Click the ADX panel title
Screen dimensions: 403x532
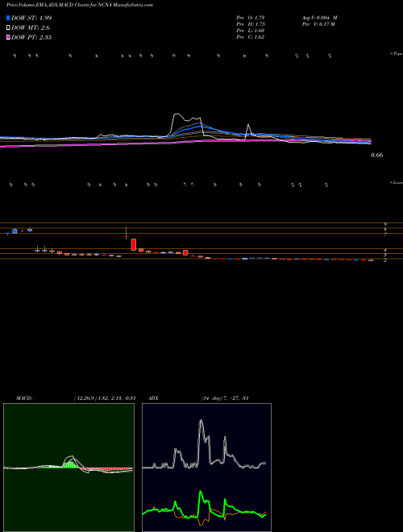click(153, 398)
